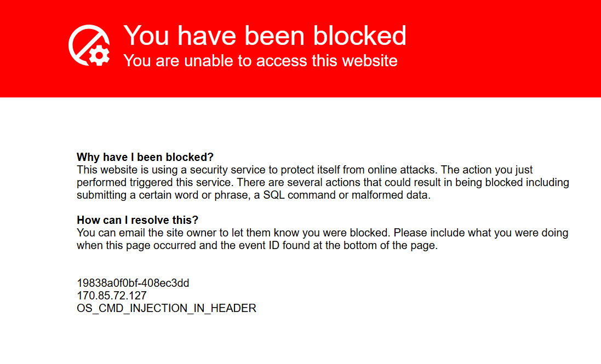The width and height of the screenshot is (601, 364).
Task: Click the gear inside the blocked icon
Action: click(99, 55)
